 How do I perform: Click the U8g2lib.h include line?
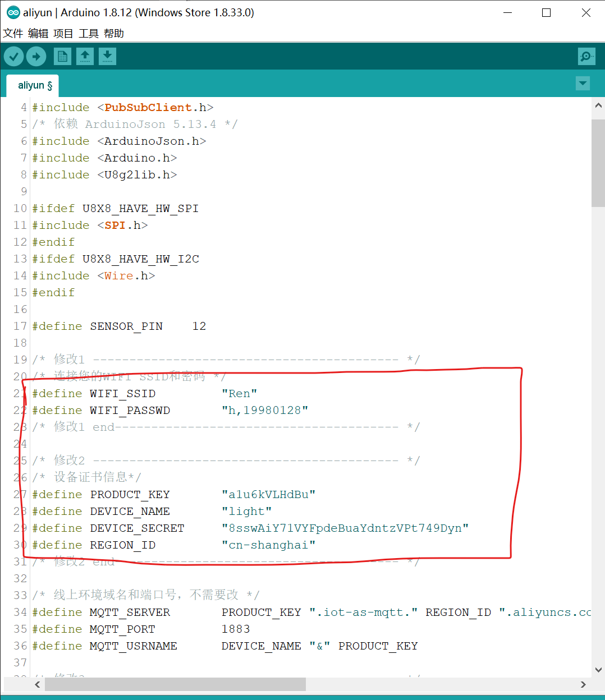(104, 174)
